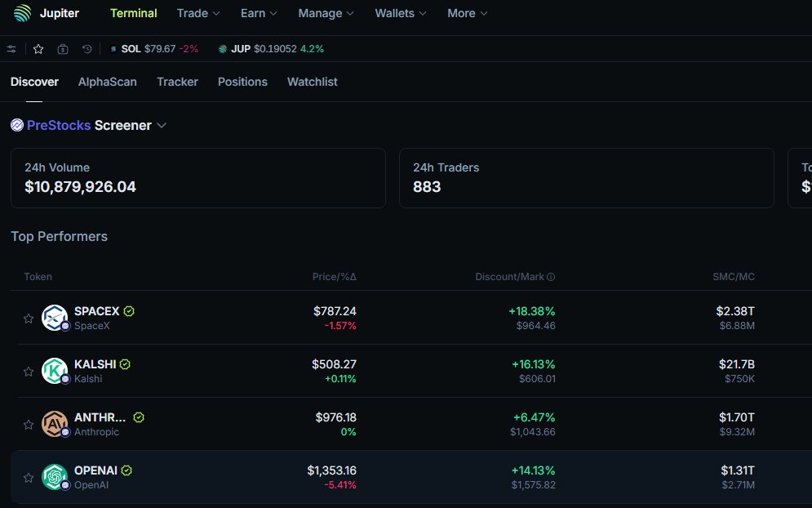Click the 24h Traders stat card
The width and height of the screenshot is (812, 508).
[586, 178]
